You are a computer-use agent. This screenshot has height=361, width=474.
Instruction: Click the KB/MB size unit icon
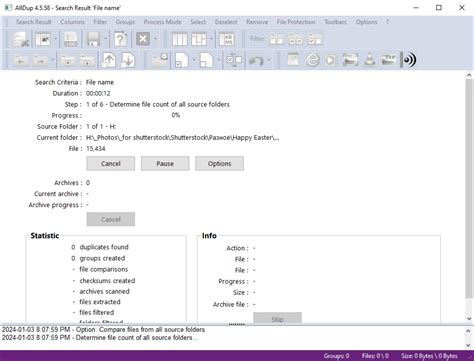(227, 39)
